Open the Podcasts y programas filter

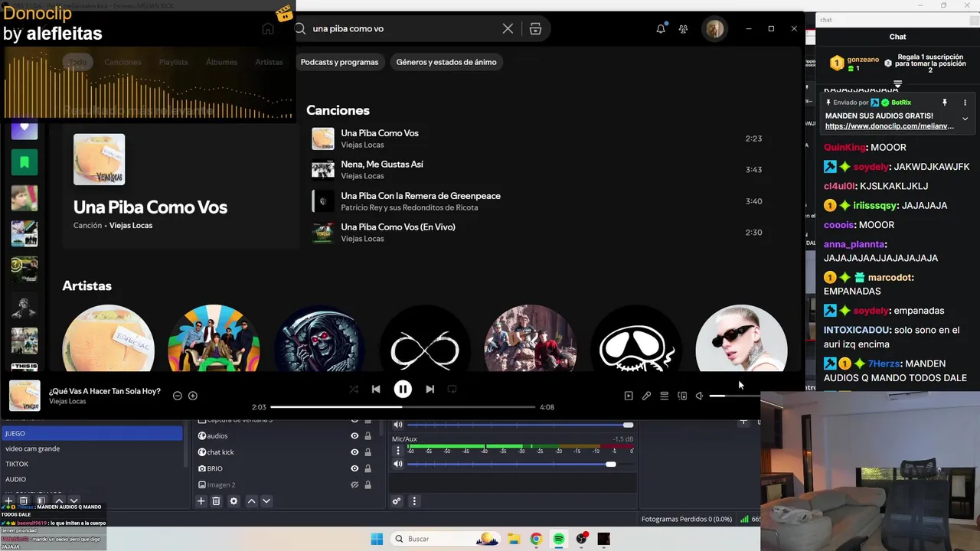click(x=339, y=62)
